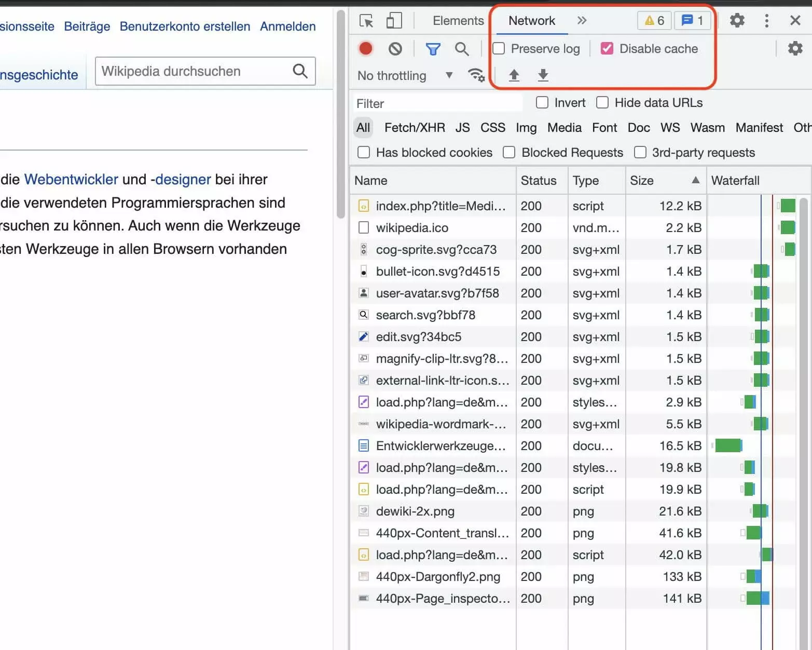Select the Network tab

[x=532, y=21]
